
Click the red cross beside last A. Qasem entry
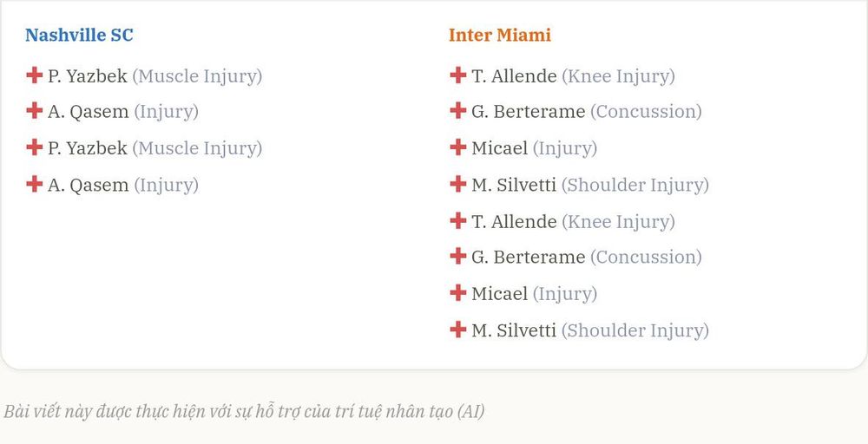coord(35,183)
